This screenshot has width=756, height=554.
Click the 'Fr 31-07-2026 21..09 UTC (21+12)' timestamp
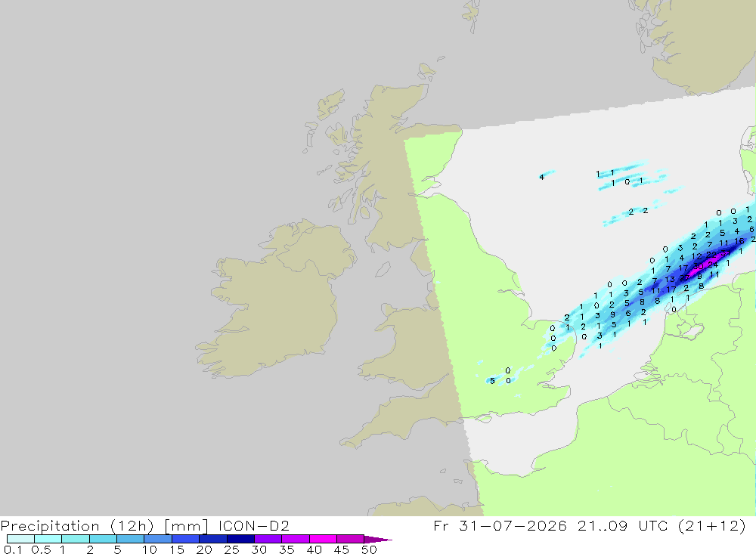tap(590, 525)
